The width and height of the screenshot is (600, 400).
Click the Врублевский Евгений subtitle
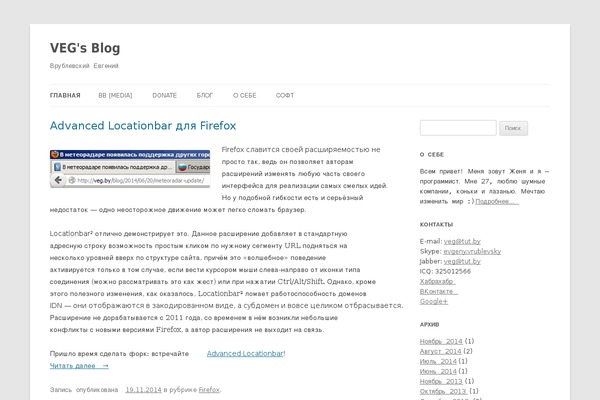pos(84,66)
